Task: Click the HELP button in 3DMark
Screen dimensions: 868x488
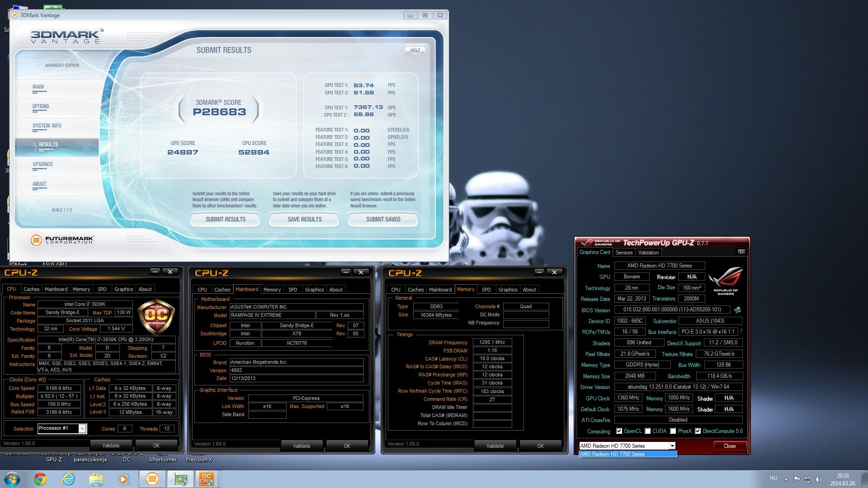Action: click(x=415, y=50)
